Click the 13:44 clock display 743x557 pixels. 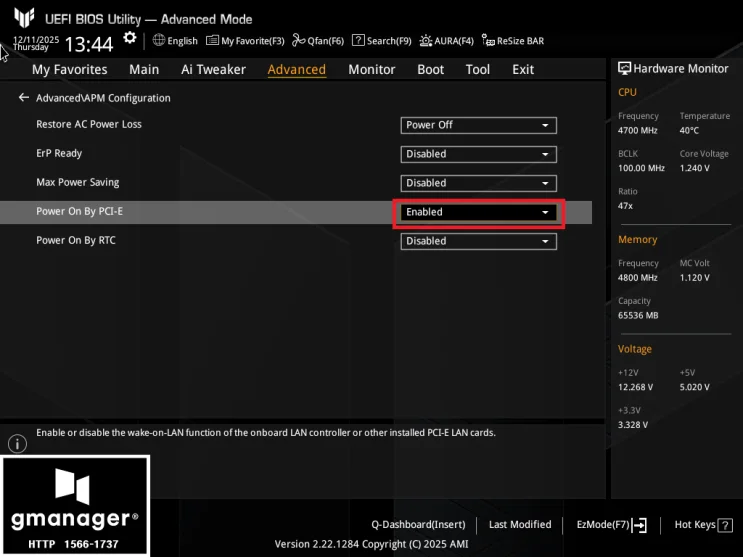(x=89, y=45)
